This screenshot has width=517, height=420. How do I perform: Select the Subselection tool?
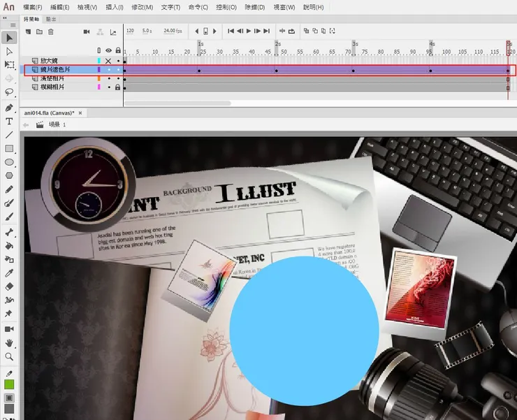(9, 52)
